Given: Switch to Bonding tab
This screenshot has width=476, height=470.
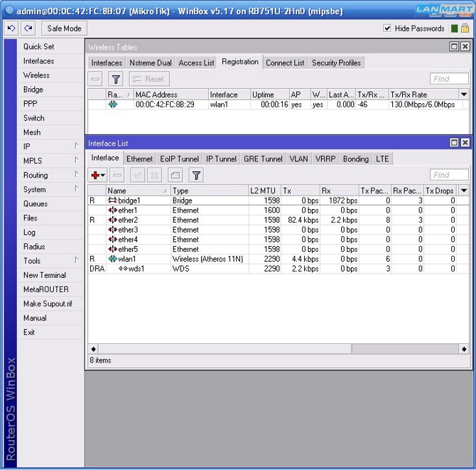Looking at the screenshot, I should (355, 159).
